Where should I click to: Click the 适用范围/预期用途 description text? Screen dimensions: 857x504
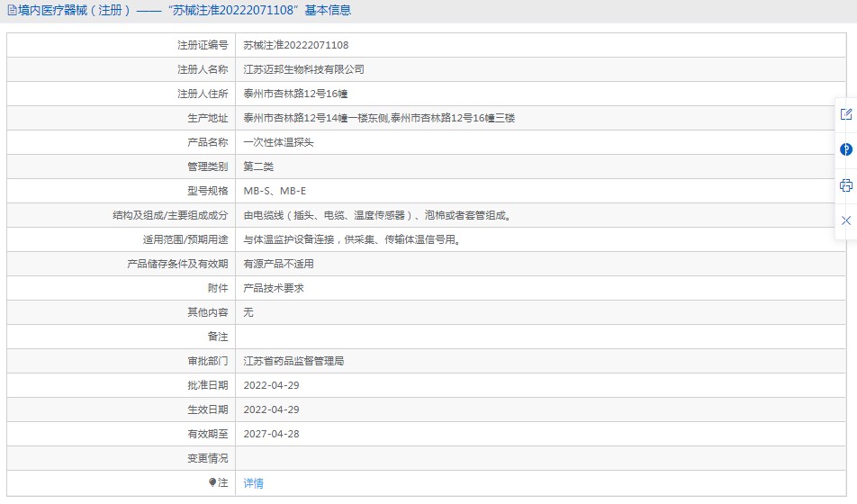pos(352,239)
